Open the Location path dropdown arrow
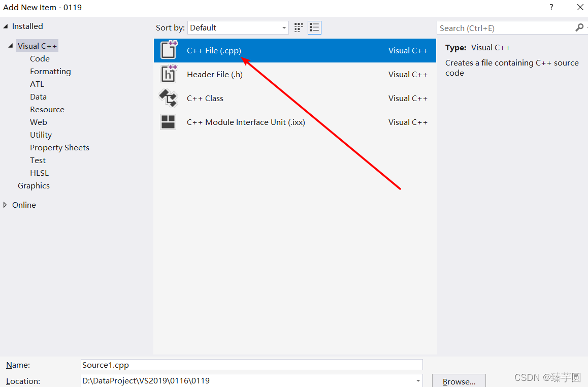588x387 pixels. 417,380
